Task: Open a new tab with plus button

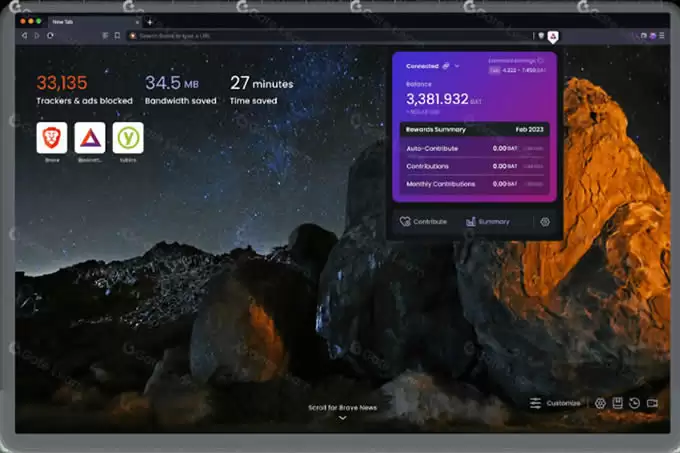Action: click(150, 21)
